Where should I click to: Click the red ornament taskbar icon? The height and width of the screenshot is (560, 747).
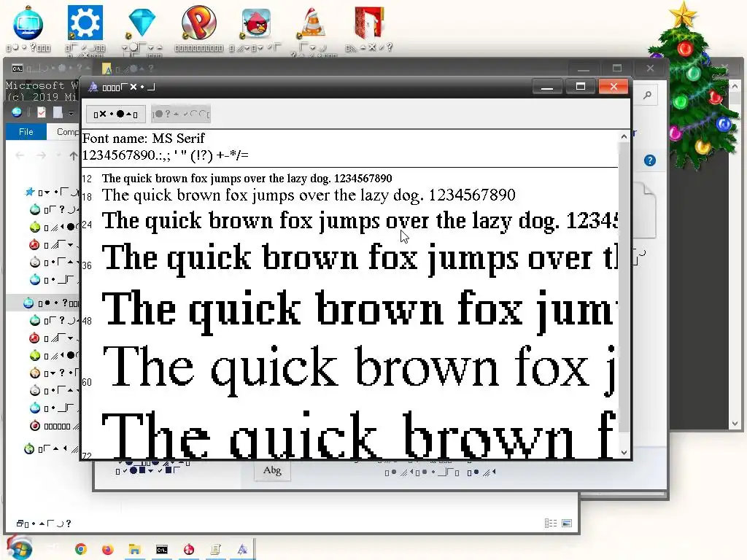tap(189, 549)
